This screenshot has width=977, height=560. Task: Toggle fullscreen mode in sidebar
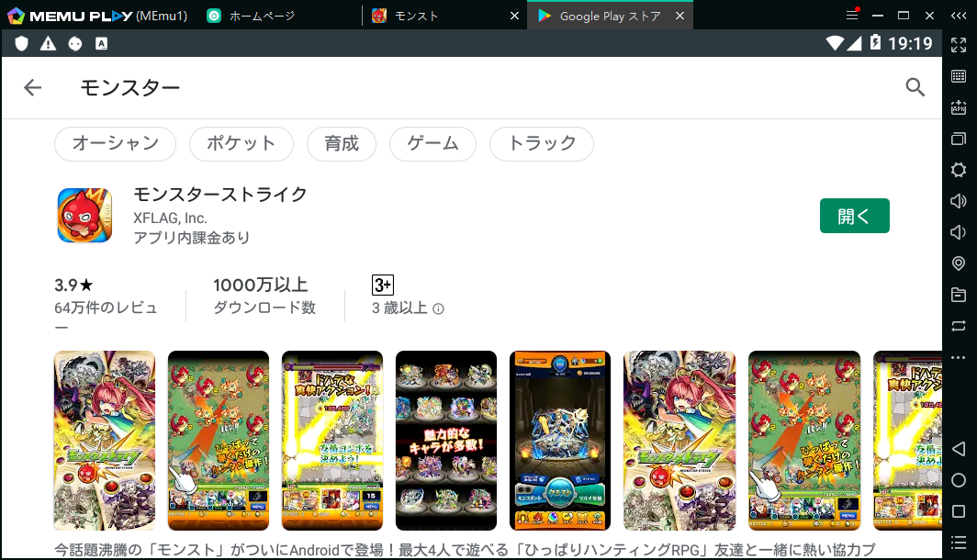(959, 45)
